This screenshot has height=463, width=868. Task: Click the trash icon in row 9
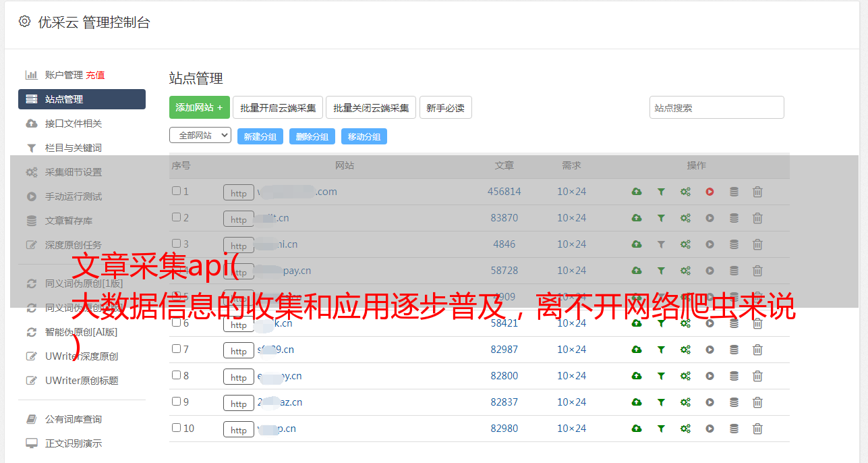(x=757, y=402)
